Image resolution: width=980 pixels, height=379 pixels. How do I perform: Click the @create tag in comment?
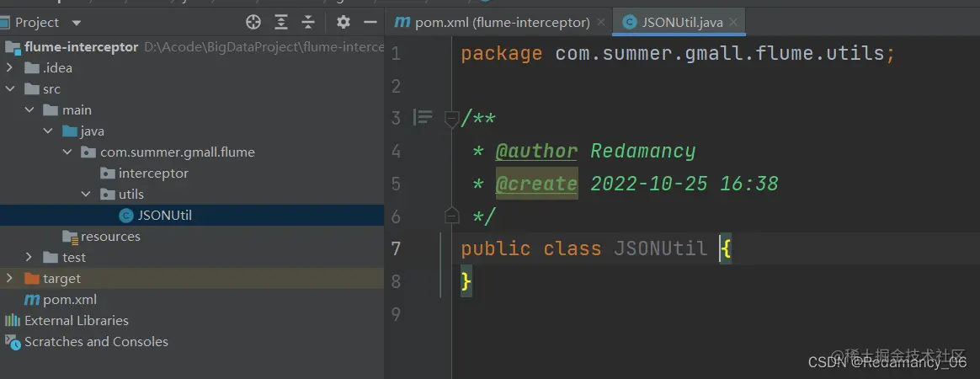[536, 184]
